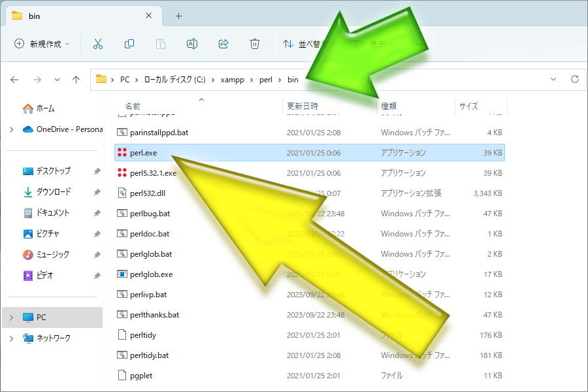The image size is (588, 392).
Task: Open デスクトップ quick access folder
Action: coord(46,171)
